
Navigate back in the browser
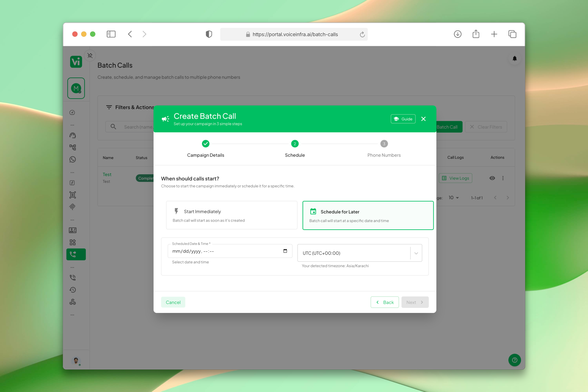pos(130,34)
